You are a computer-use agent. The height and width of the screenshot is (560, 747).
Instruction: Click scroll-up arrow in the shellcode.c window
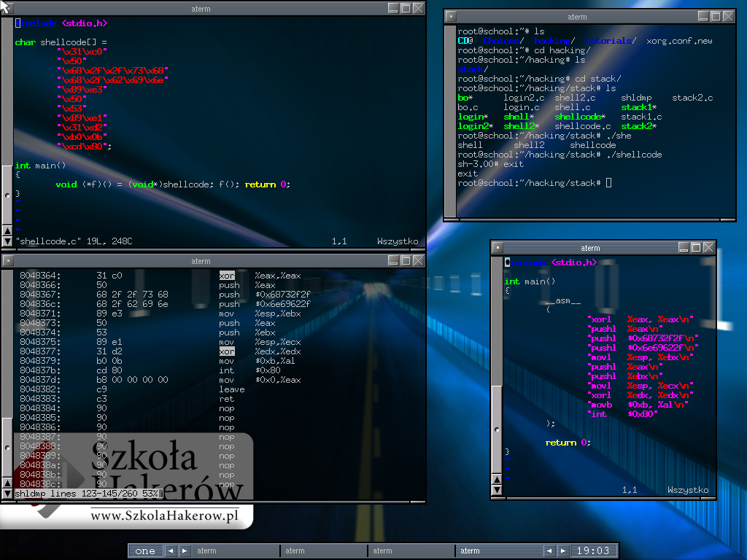point(7,231)
